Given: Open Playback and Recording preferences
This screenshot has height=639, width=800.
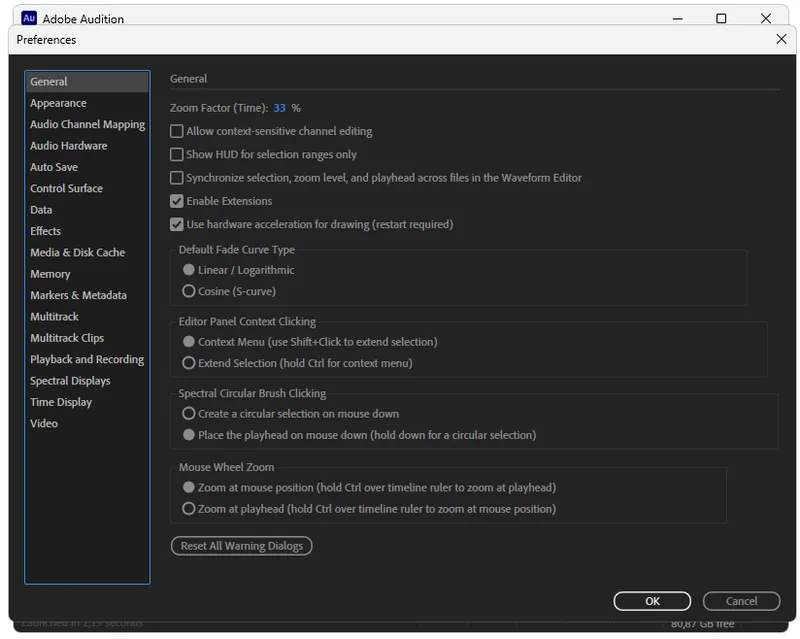Looking at the screenshot, I should tap(87, 360).
